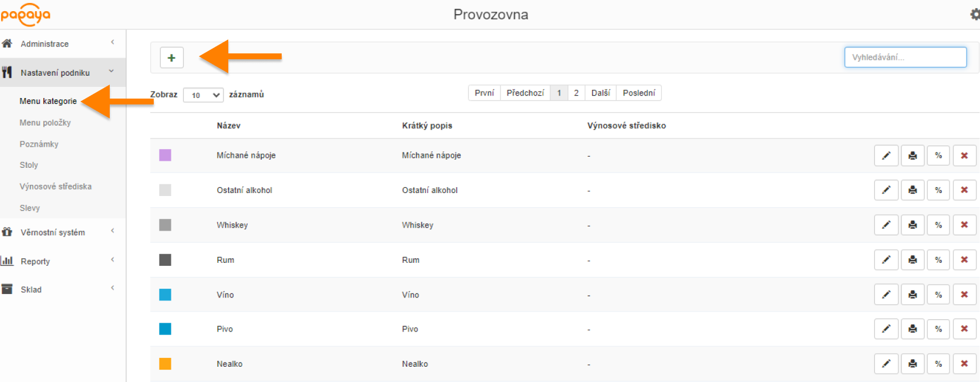
Task: Open the Menu položky submenu item
Action: [x=45, y=123]
